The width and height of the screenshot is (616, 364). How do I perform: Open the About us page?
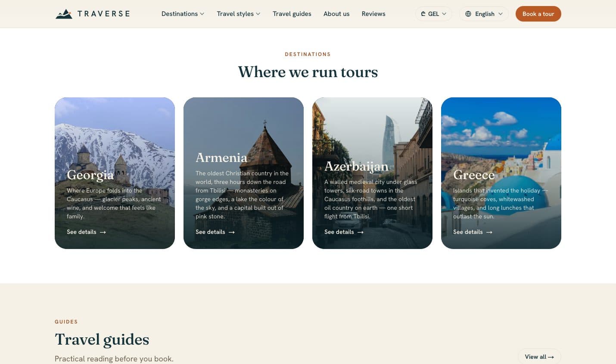(x=336, y=14)
